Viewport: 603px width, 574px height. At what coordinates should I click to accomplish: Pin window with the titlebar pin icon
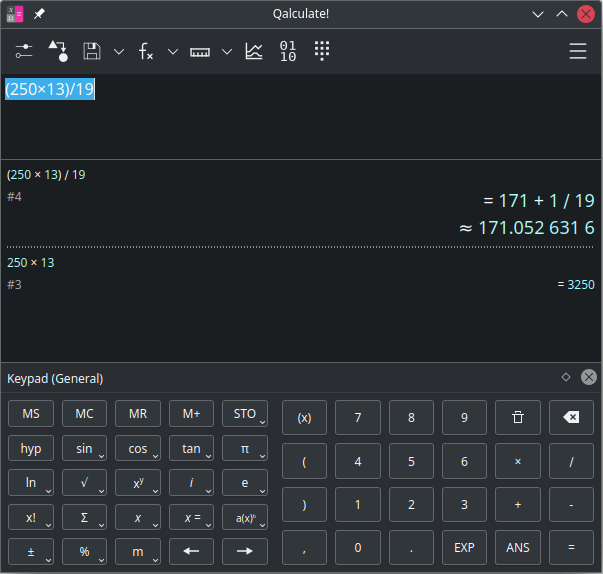[x=39, y=14]
